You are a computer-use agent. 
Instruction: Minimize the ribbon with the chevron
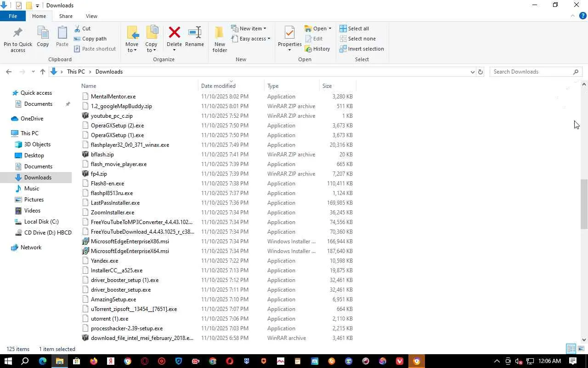pos(572,16)
